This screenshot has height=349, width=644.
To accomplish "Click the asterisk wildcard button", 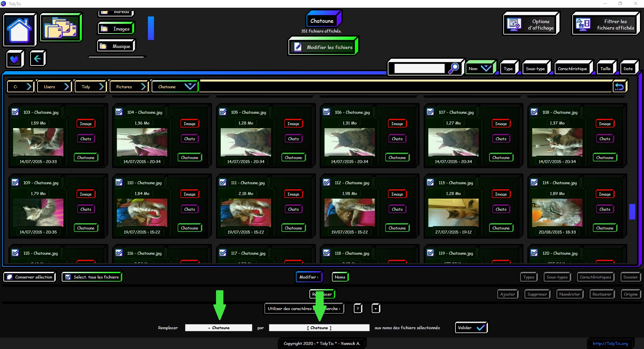I will tap(376, 308).
